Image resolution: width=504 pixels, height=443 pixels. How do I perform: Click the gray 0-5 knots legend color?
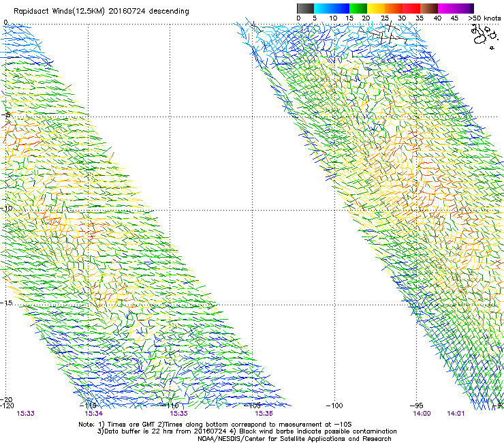tap(305, 8)
